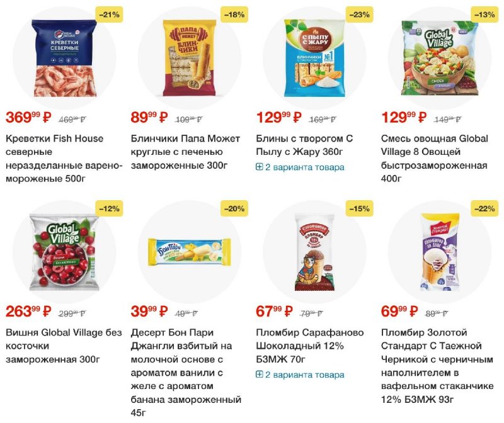Image resolution: width=504 pixels, height=423 pixels.
Task: Expand 2 варианта товара under Пломбир Сарафаново
Action: point(300,375)
